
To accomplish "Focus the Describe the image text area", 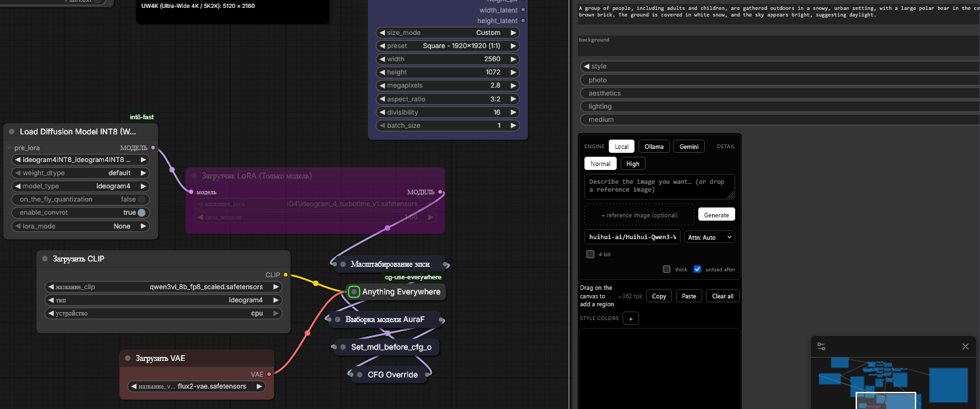I will (x=659, y=186).
